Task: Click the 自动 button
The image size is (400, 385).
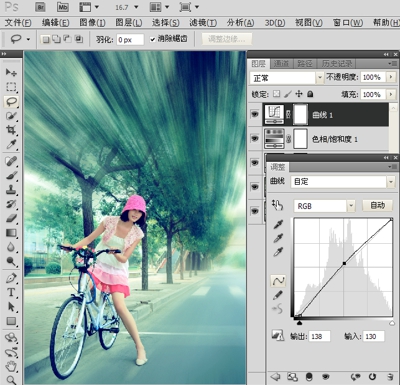Action: [x=377, y=206]
